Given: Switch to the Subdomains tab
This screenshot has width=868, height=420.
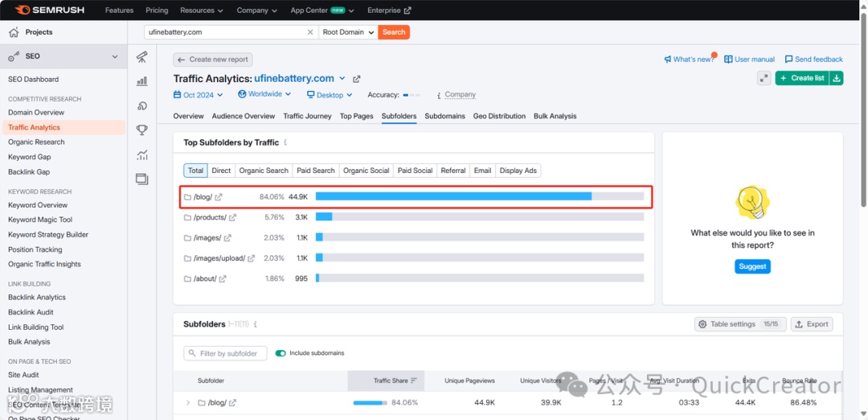Looking at the screenshot, I should click(x=444, y=117).
